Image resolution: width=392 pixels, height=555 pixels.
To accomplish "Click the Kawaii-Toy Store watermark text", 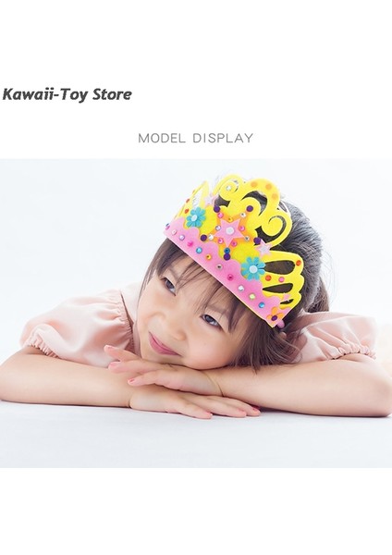I will coord(67,95).
